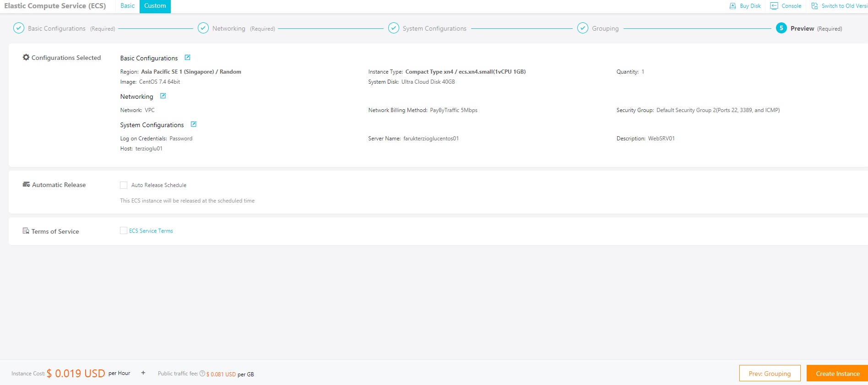Click the image value CentOS 7.4 64bit
This screenshot has width=868, height=385.
pyautogui.click(x=159, y=82)
